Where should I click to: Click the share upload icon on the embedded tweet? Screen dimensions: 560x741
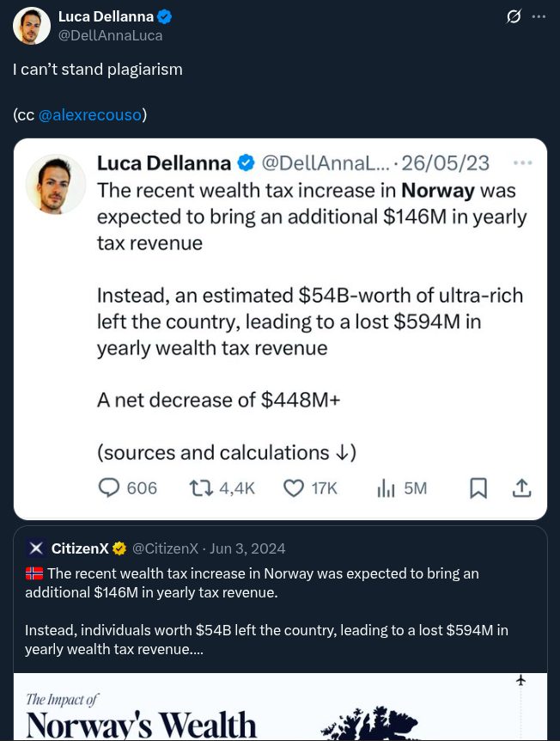pyautogui.click(x=521, y=487)
